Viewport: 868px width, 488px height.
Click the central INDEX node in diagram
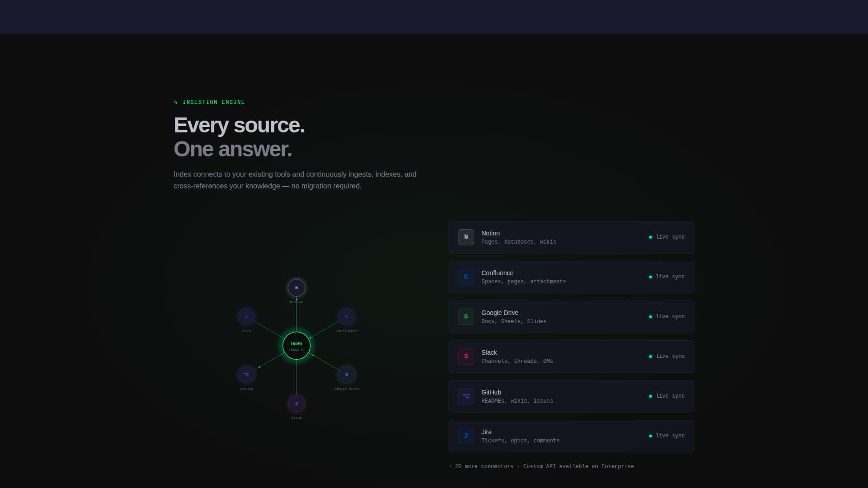(297, 346)
